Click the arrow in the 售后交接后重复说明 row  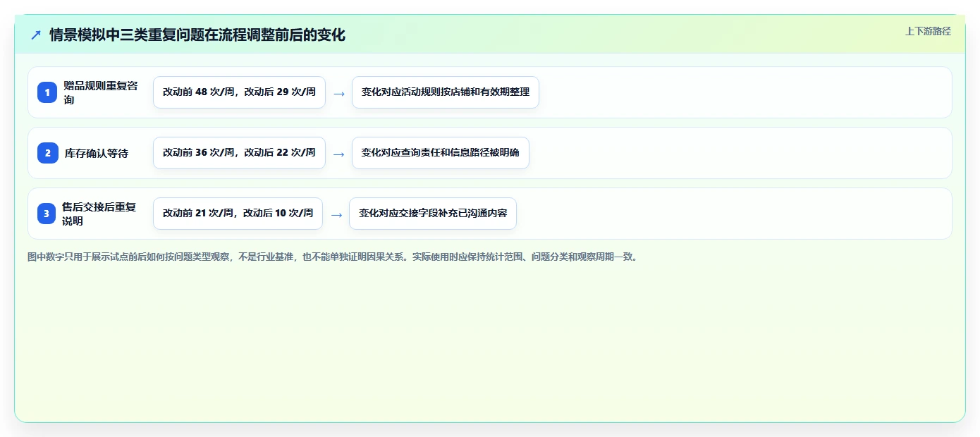pos(336,214)
